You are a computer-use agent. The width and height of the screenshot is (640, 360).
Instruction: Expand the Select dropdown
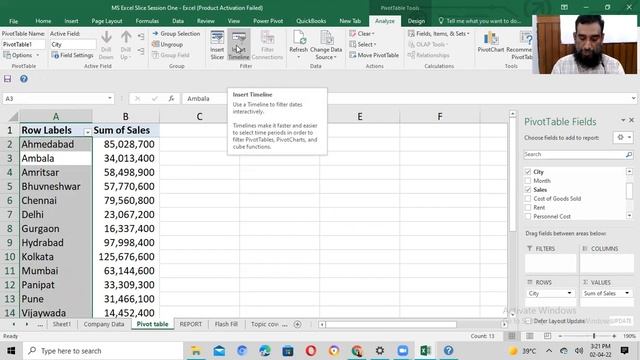(375, 44)
